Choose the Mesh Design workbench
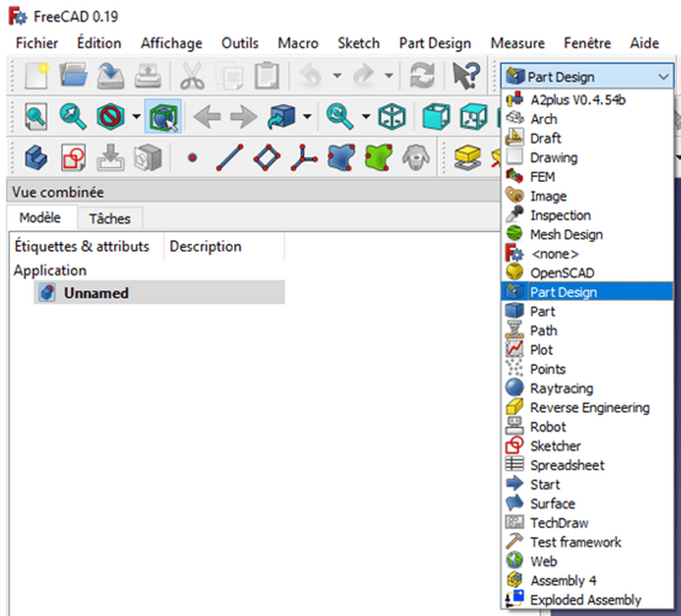 point(587,235)
